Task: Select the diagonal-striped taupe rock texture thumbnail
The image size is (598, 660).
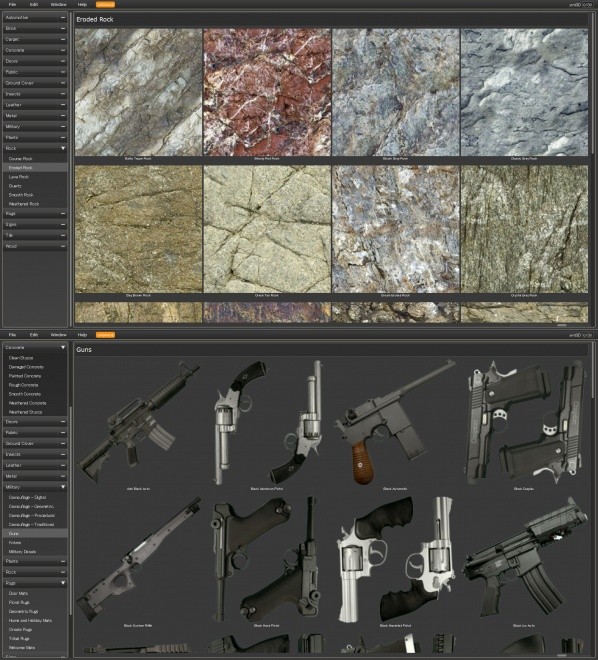Action: (x=138, y=93)
